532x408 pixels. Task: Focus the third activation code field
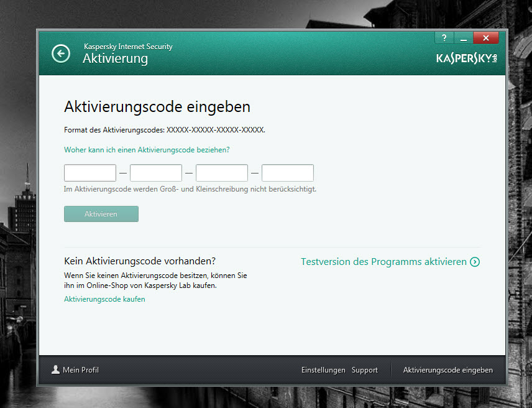221,173
